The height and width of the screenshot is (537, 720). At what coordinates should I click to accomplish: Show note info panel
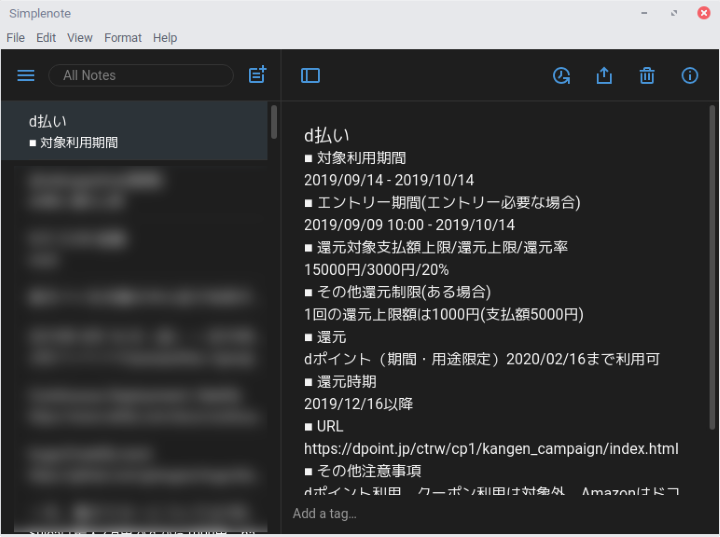tap(689, 76)
